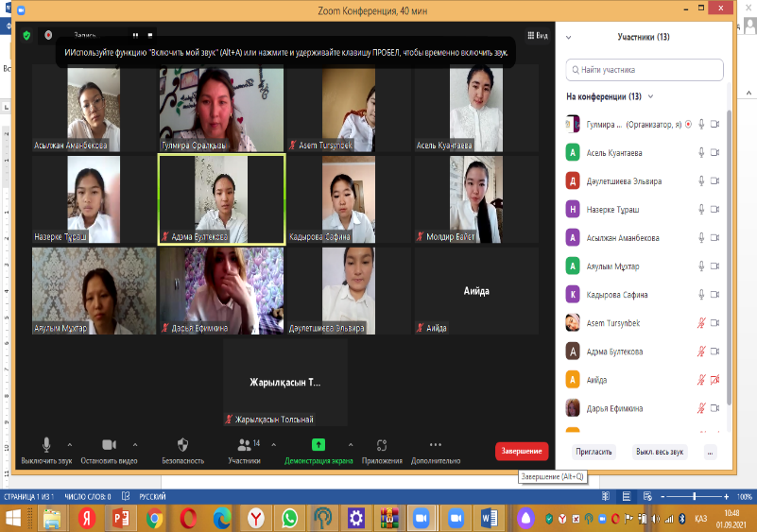Toggle camera with Остановить видео

click(109, 445)
